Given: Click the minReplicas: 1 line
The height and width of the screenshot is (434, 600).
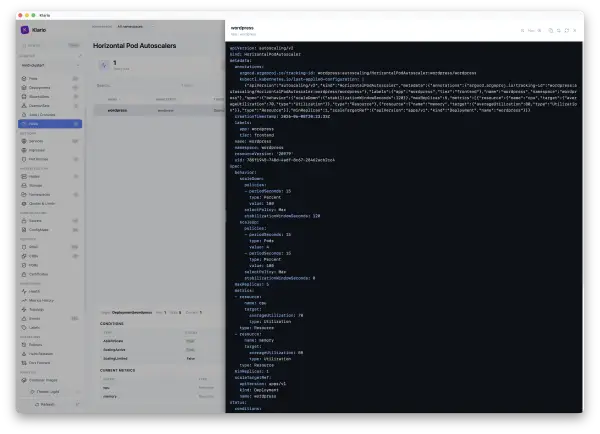Looking at the screenshot, I should pos(252,371).
